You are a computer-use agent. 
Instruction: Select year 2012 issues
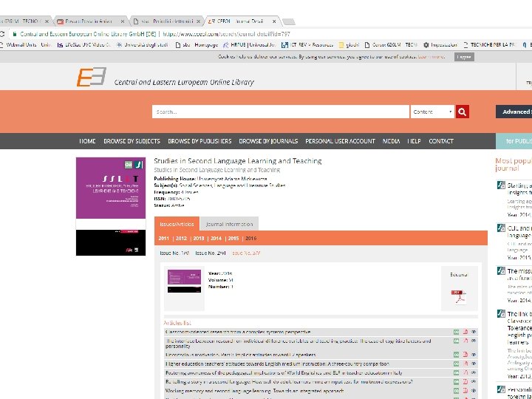click(181, 239)
